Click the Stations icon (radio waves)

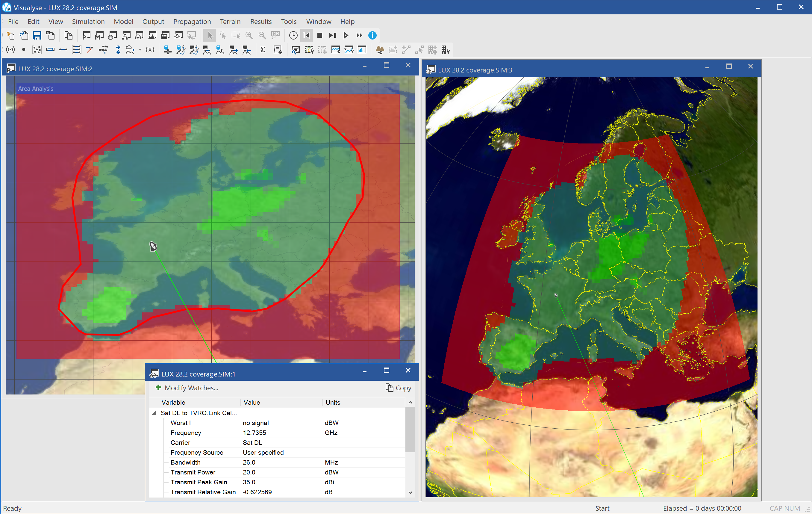pos(11,50)
